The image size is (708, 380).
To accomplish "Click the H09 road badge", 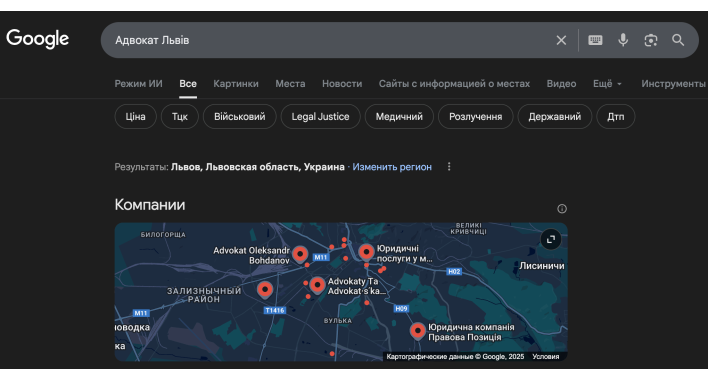I will pyautogui.click(x=401, y=309).
